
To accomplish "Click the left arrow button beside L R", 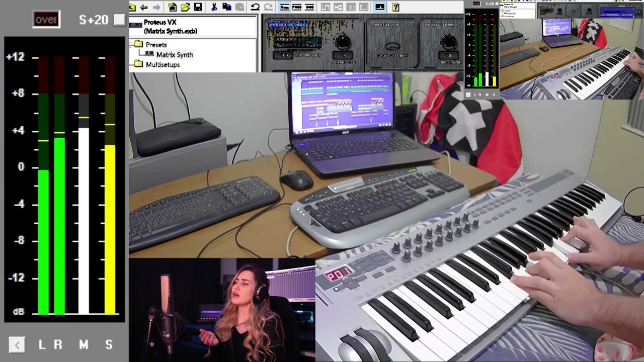I will (x=17, y=345).
